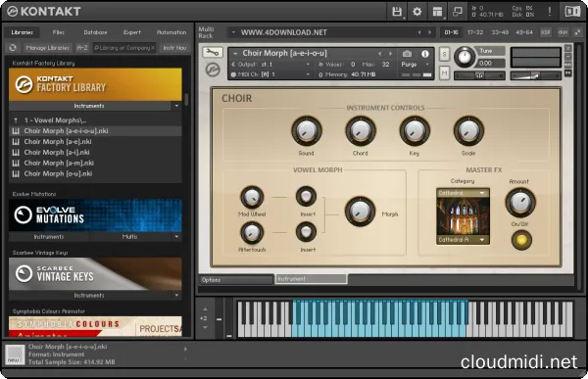Open the workspace layout panel menu

click(437, 12)
